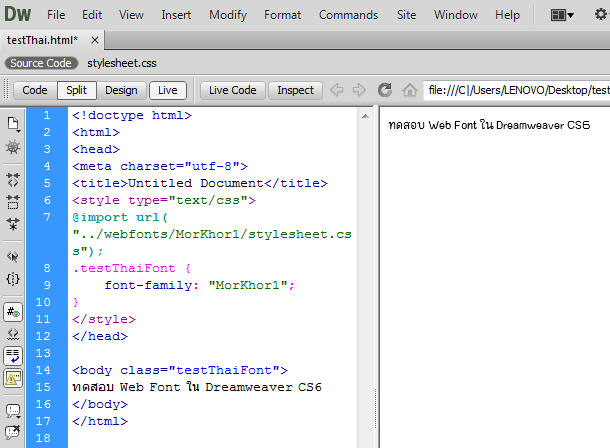Open the Site menu
610x448 pixels.
(406, 15)
